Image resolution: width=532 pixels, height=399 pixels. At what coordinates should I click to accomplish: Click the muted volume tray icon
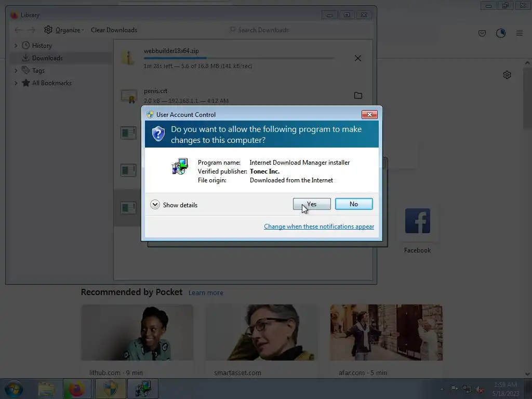pyautogui.click(x=480, y=389)
